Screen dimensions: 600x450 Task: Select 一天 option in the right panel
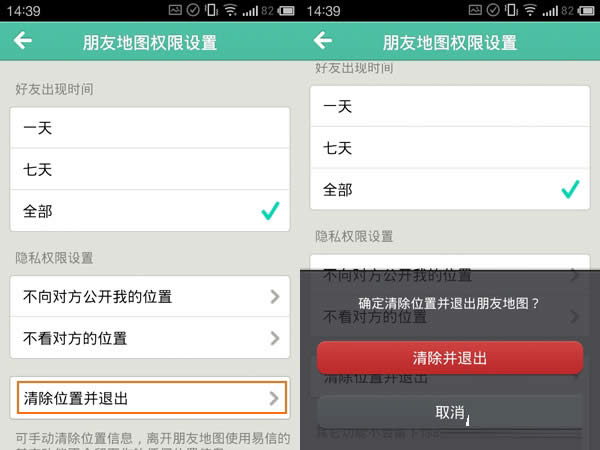(x=450, y=106)
